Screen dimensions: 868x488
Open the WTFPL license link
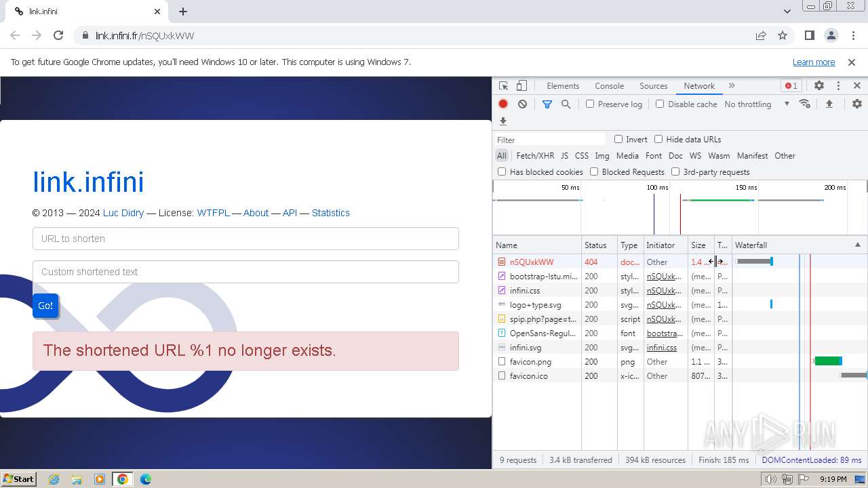[214, 213]
